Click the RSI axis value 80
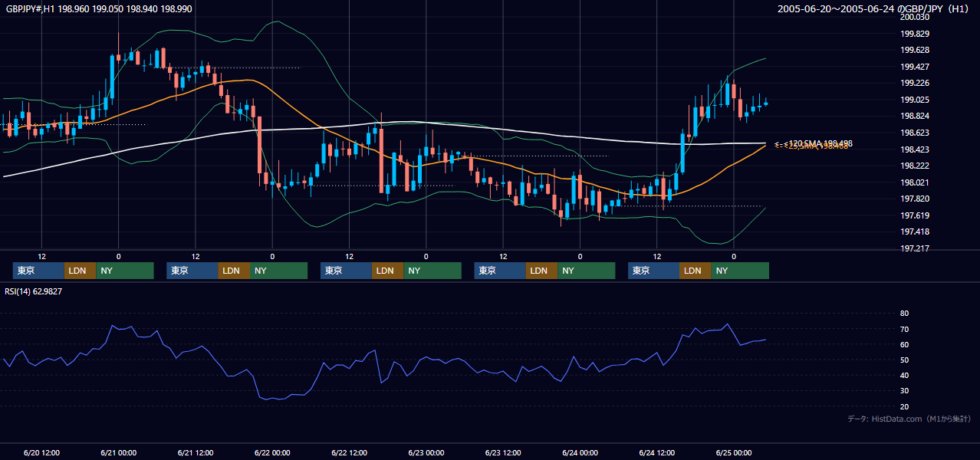Screen dimensions: 980x460 click(905, 314)
